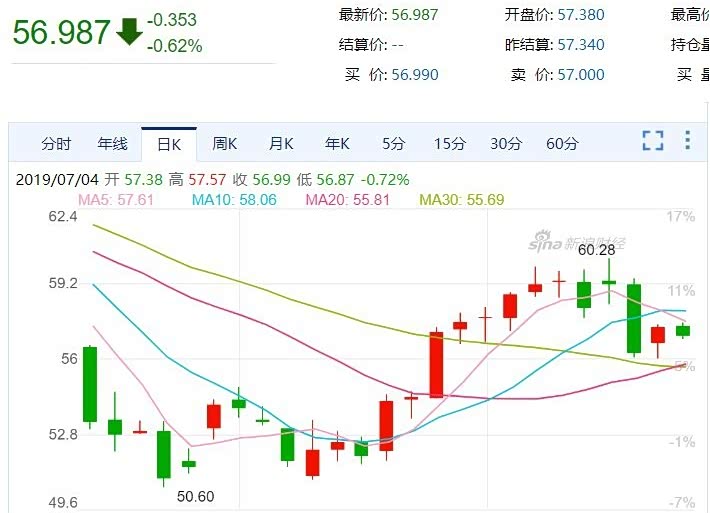Choose the 30分 interval tab
This screenshot has width=710, height=513.
(506, 144)
